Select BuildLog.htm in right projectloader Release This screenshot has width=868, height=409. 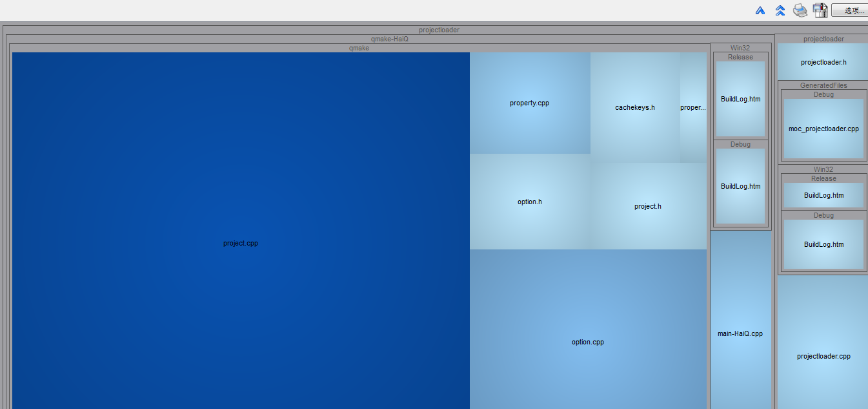[823, 195]
